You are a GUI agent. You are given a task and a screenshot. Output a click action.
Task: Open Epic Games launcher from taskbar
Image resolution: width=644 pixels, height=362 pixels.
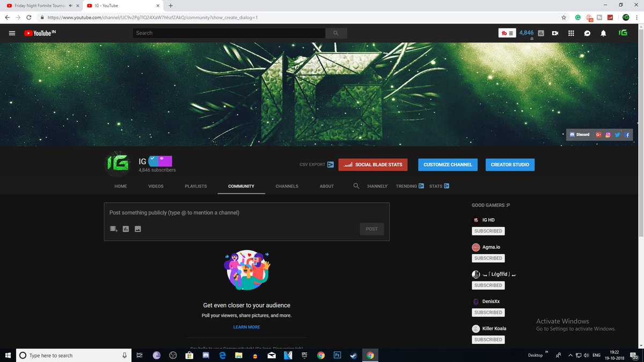tap(304, 355)
